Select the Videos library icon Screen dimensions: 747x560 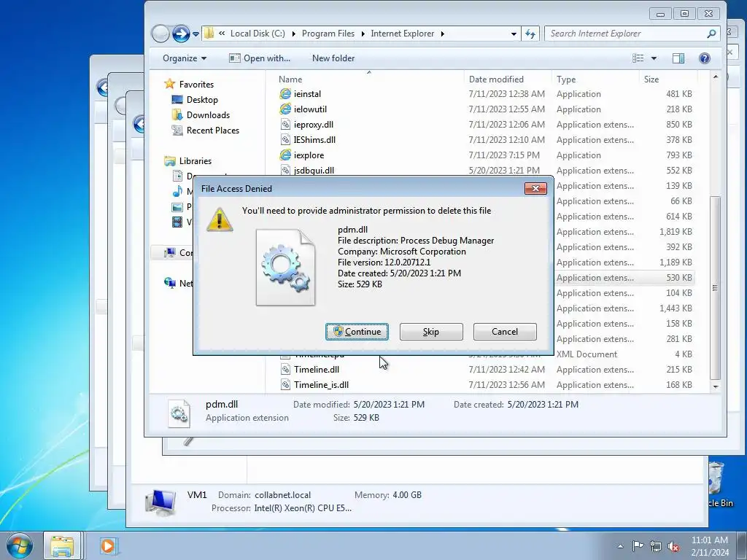[x=177, y=222]
